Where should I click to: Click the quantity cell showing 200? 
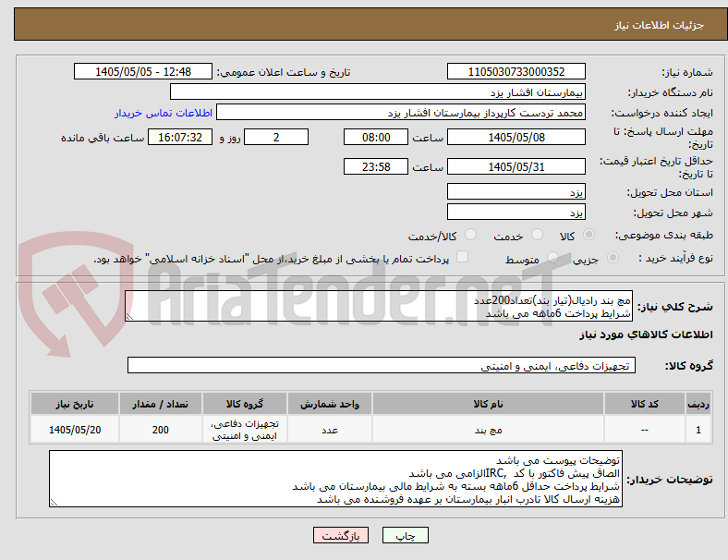pyautogui.click(x=160, y=430)
